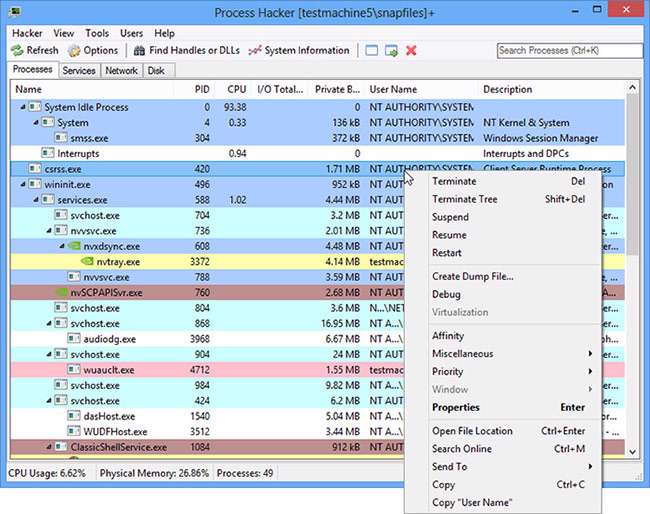Open the Hacker menu
The height and width of the screenshot is (514, 650).
click(26, 33)
